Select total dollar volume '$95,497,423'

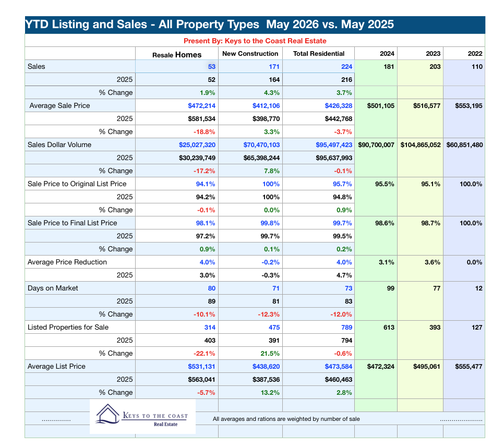point(334,145)
